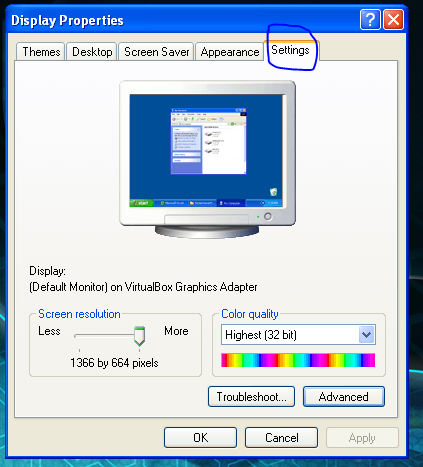Close the Display Properties window

[x=394, y=20]
